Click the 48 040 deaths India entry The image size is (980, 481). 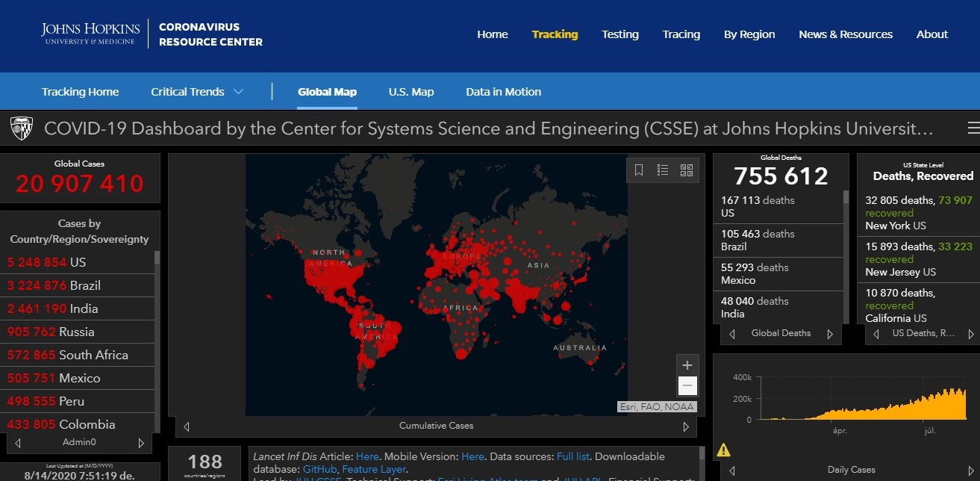click(x=778, y=307)
